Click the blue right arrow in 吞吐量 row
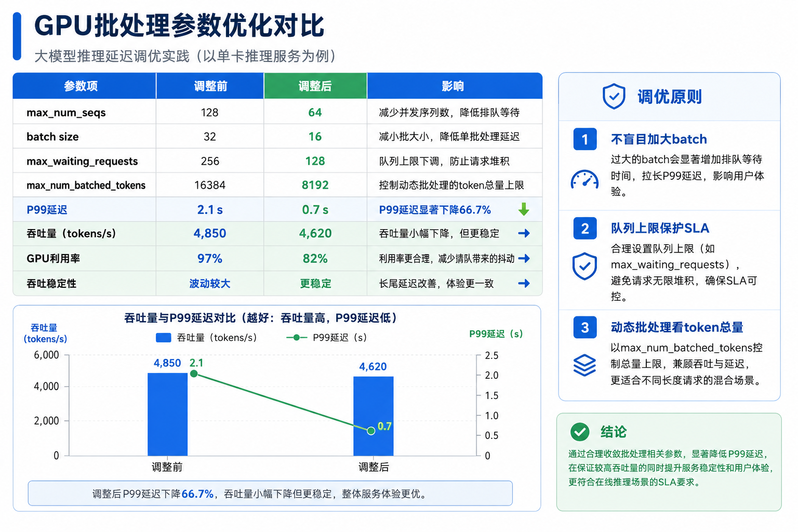This screenshot has width=798, height=532. tap(524, 233)
